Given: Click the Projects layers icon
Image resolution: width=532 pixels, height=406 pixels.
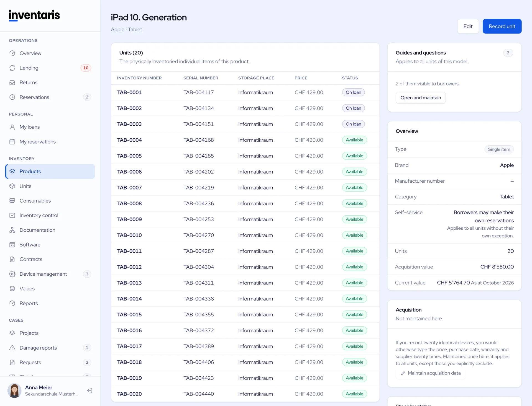Looking at the screenshot, I should (x=12, y=333).
